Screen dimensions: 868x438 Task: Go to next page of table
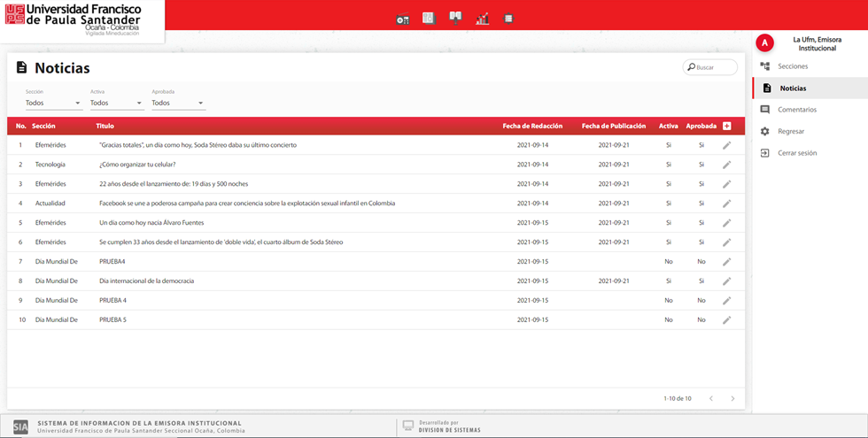pyautogui.click(x=732, y=399)
